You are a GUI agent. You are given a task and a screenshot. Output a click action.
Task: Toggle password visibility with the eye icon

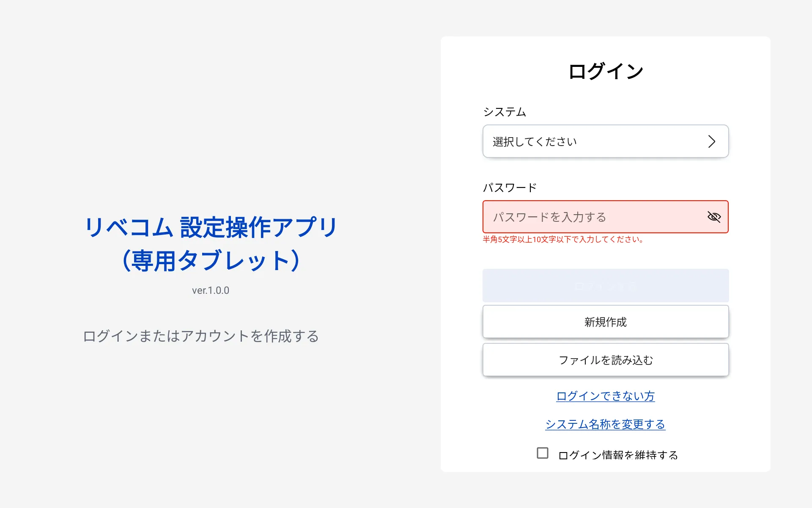tap(714, 217)
